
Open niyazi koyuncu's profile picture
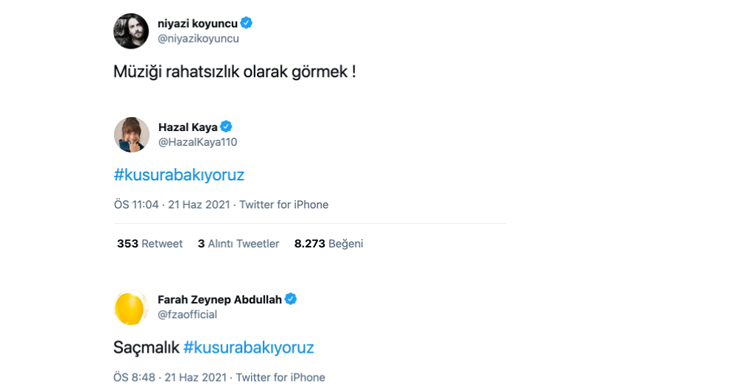click(131, 31)
